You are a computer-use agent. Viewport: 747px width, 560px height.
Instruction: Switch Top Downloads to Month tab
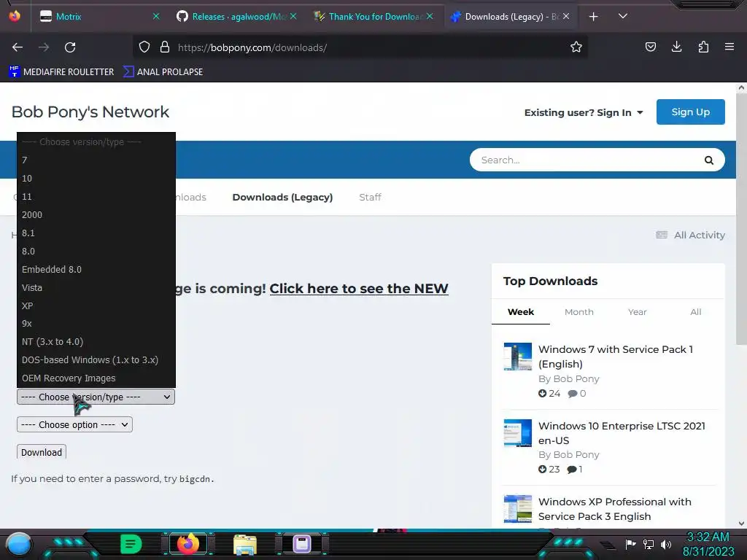[578, 312]
